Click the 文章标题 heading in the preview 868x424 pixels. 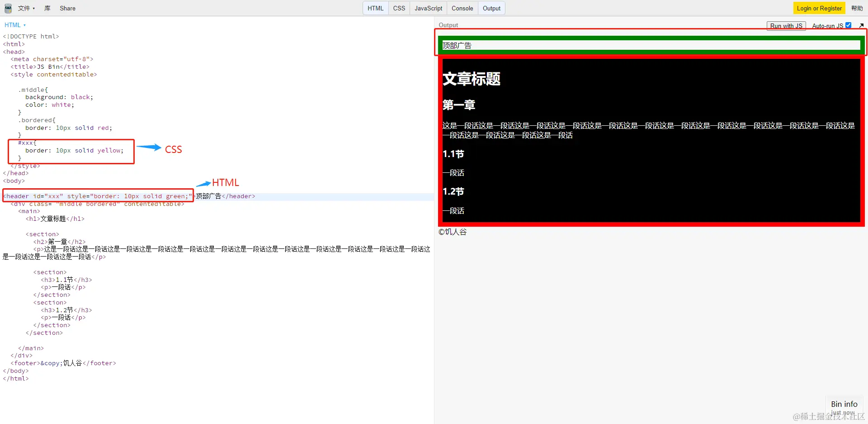[471, 79]
